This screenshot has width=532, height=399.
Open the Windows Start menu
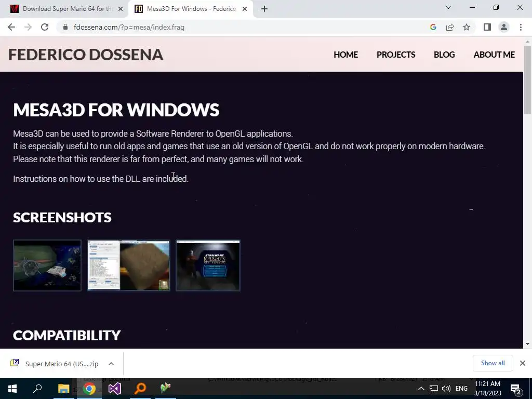12,389
